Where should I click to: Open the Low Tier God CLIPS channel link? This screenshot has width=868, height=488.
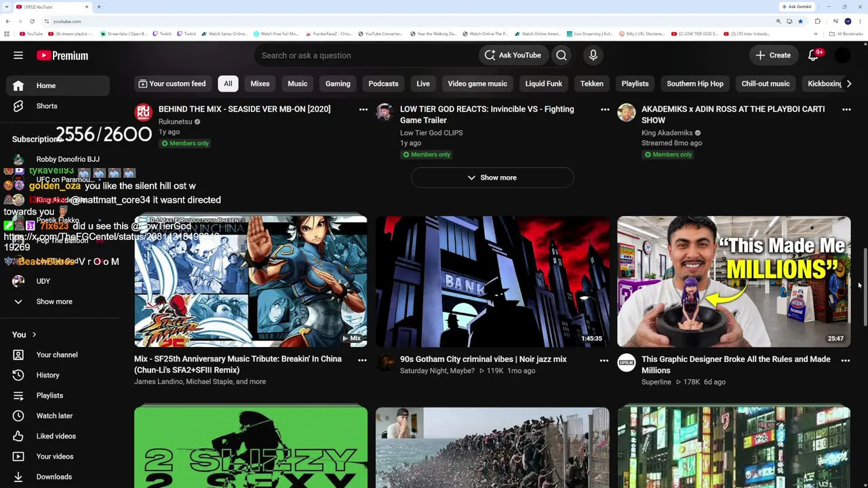click(431, 133)
